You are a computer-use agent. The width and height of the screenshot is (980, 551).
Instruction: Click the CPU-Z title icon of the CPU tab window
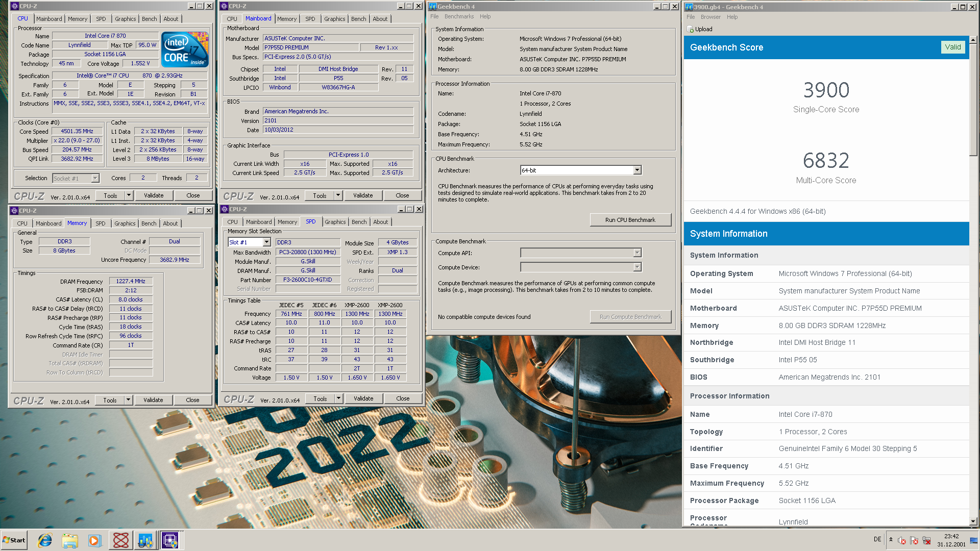[15, 6]
